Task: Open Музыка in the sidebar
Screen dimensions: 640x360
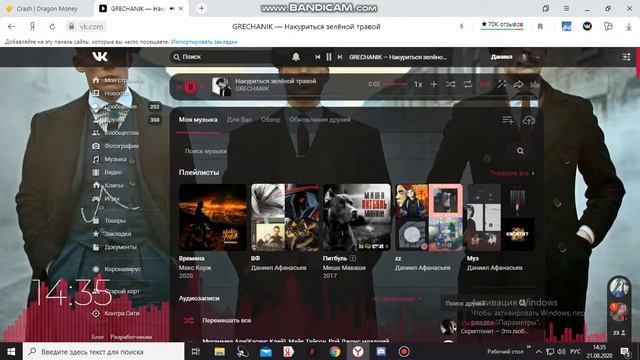Action: 110,159
